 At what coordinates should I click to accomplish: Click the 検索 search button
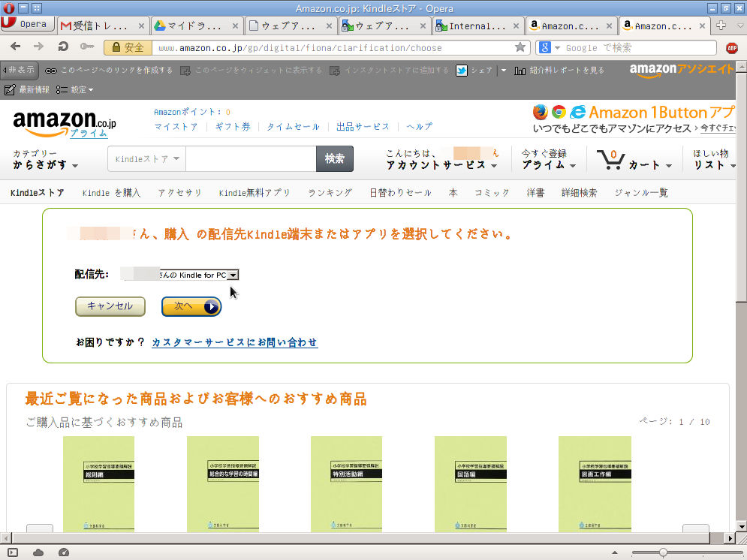click(x=334, y=158)
